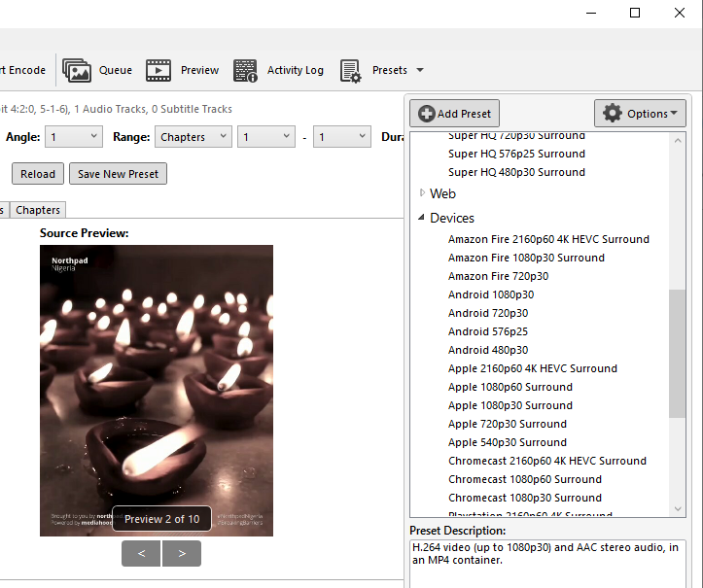Open the Activity Log icon
Image resolution: width=703 pixels, height=588 pixels.
pos(245,70)
